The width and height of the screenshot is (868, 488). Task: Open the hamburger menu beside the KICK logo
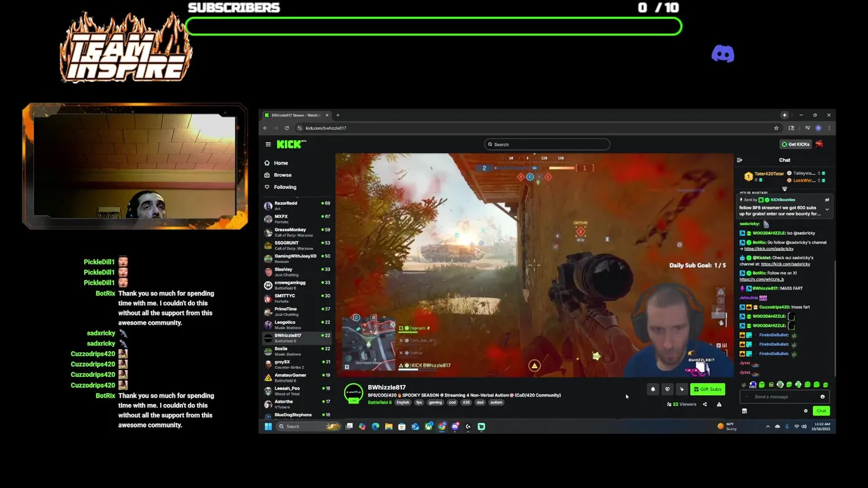pyautogui.click(x=268, y=144)
